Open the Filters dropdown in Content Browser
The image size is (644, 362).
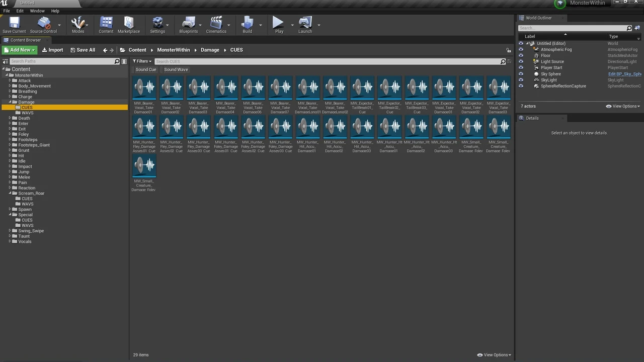pos(142,61)
